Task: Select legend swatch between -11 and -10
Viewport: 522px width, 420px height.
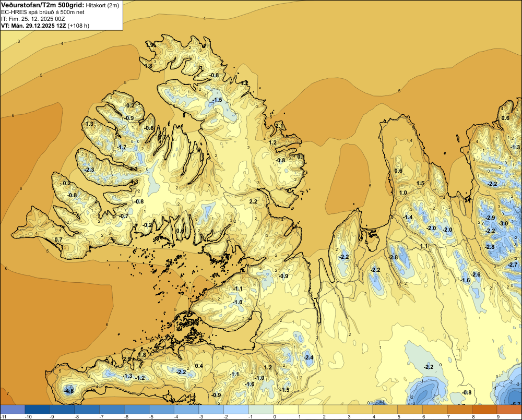Action: point(13,410)
